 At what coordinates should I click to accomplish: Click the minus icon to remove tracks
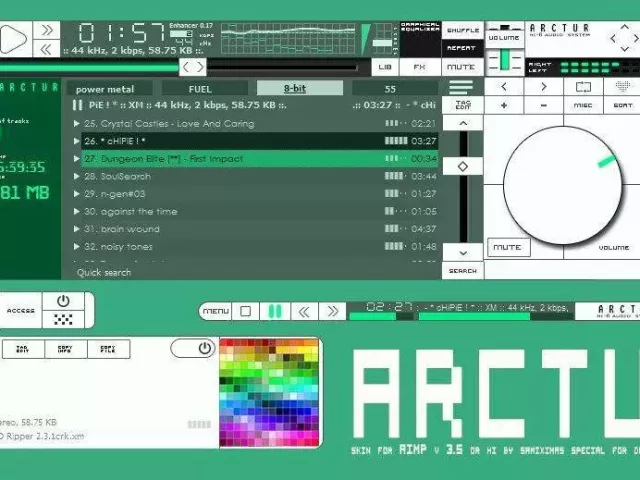point(543,105)
